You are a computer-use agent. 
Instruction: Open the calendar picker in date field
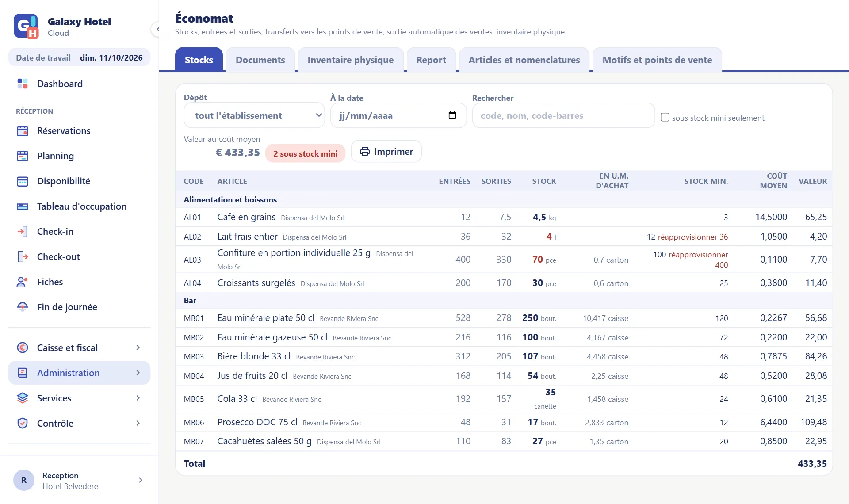(452, 115)
